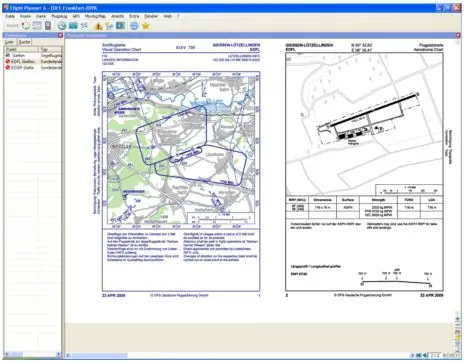Go to the first chart page
Screen dimensions: 464x363
(x=419, y=355)
